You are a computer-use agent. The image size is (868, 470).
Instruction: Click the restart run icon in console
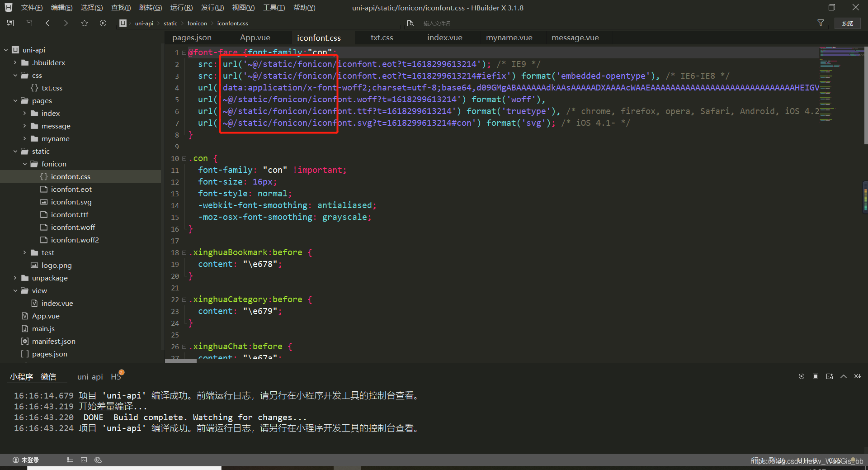click(802, 376)
